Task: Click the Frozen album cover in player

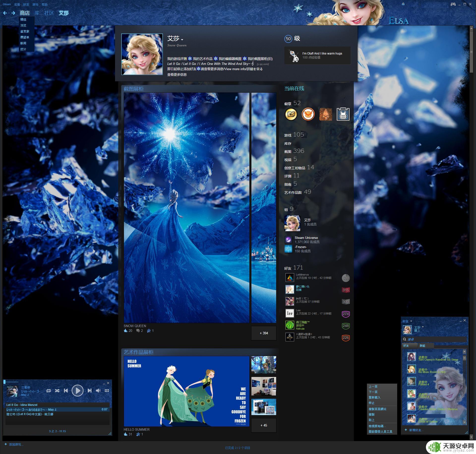Action: (x=12, y=391)
